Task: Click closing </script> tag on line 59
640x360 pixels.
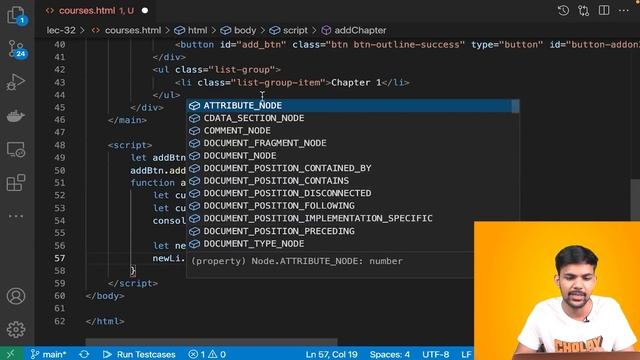Action: tap(133, 283)
